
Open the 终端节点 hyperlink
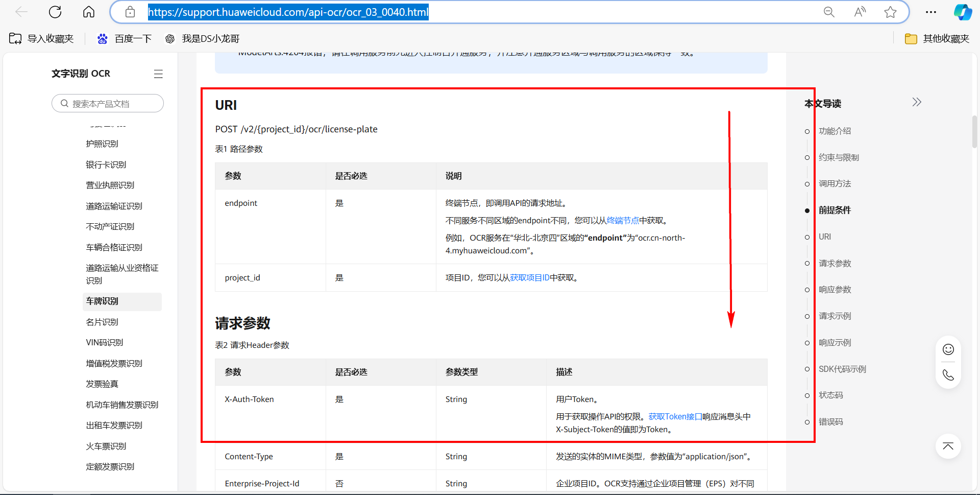pyautogui.click(x=622, y=220)
